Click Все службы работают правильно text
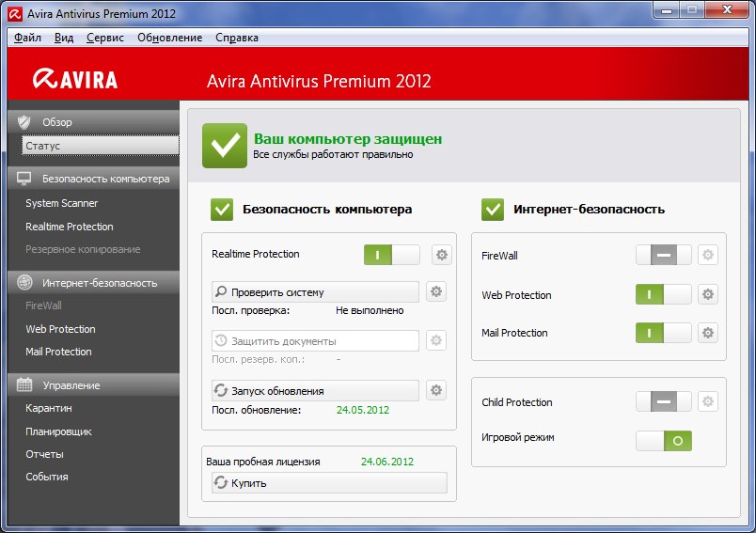 333,155
